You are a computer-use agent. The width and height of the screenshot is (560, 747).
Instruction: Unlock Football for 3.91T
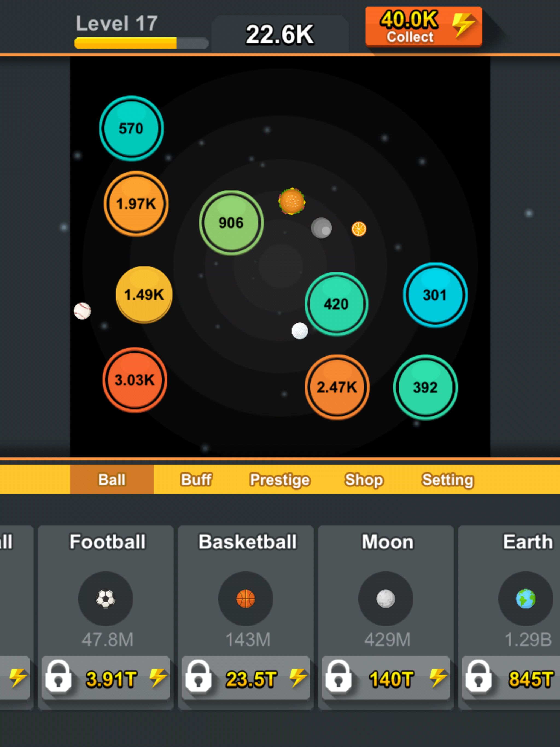(106, 678)
